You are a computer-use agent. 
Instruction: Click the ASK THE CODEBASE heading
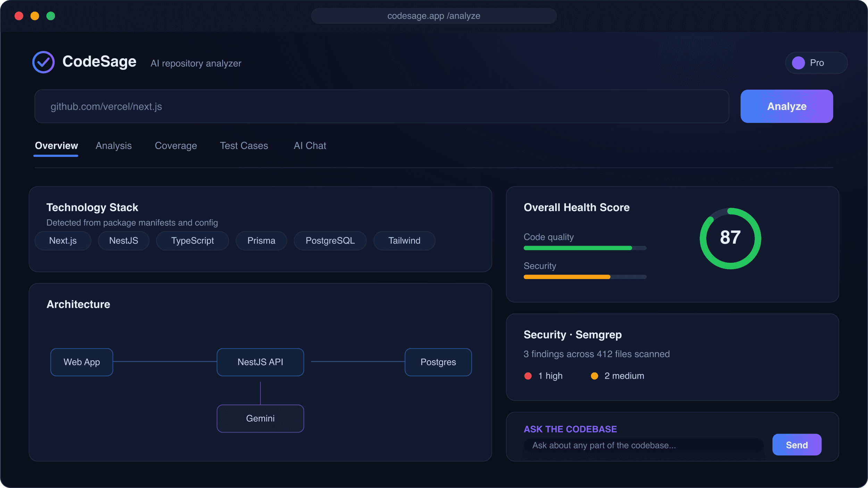tap(570, 429)
